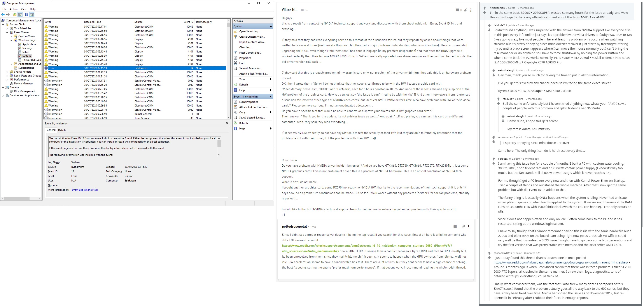
Task: Open the Help menu in menu bar
Action: (x=33, y=9)
